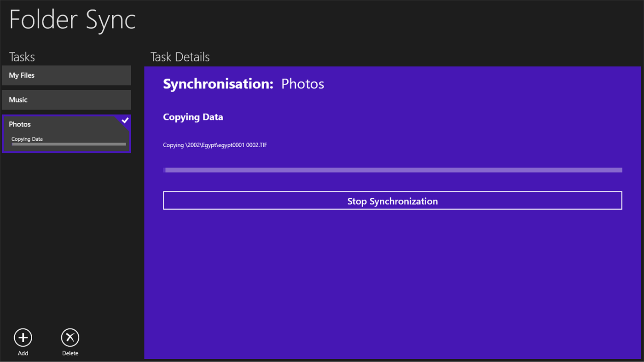Switch to the Task Details pane
644x362 pixels.
click(x=180, y=57)
